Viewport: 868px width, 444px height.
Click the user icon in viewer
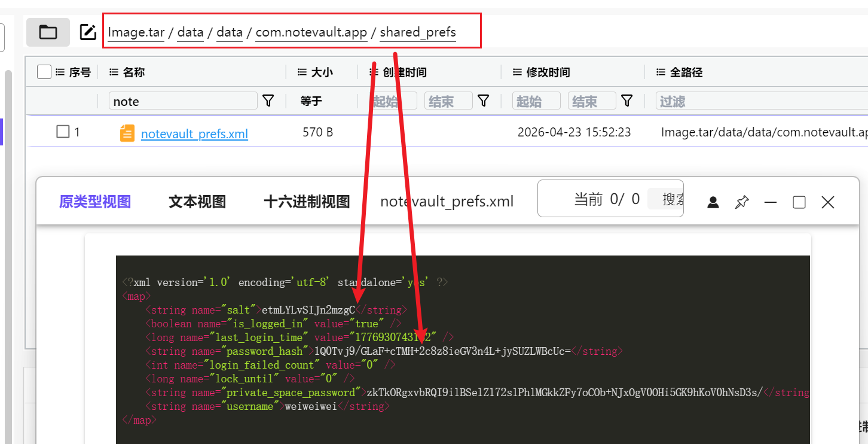[713, 202]
